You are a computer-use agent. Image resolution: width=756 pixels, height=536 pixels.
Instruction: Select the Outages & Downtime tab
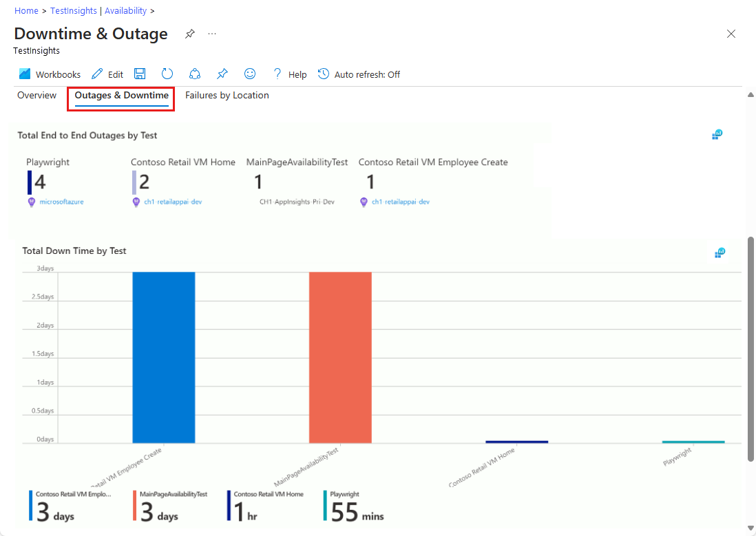coord(121,96)
